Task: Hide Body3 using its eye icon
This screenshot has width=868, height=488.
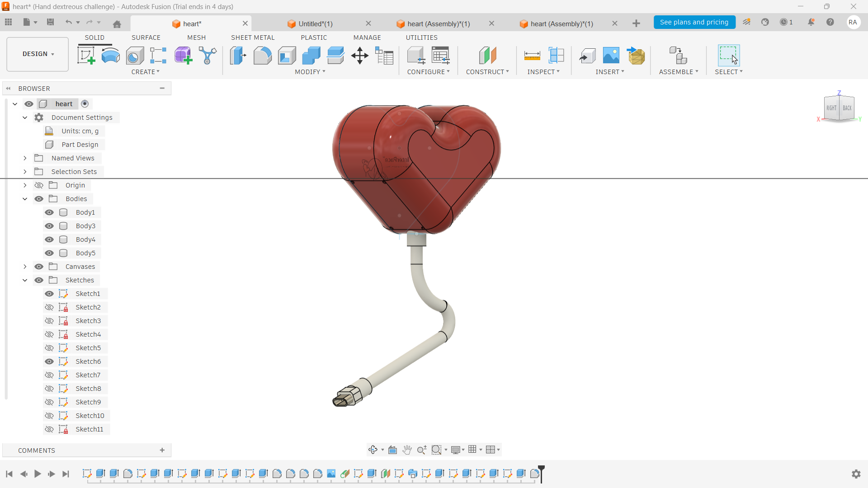Action: pos(49,226)
